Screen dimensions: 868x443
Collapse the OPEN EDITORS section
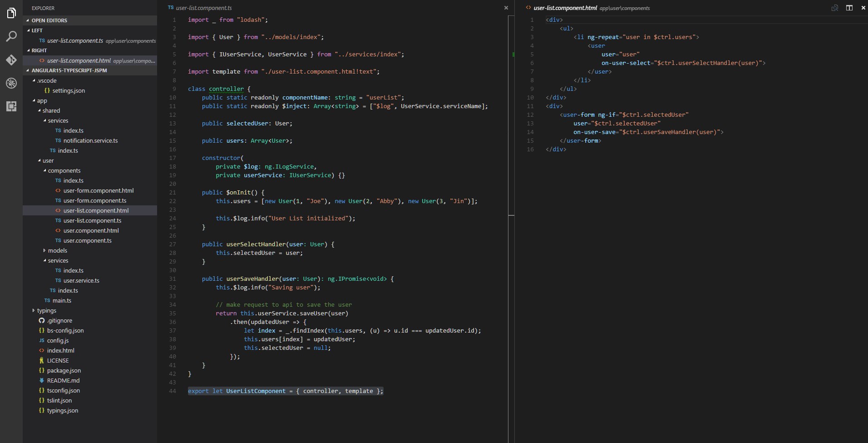point(28,20)
